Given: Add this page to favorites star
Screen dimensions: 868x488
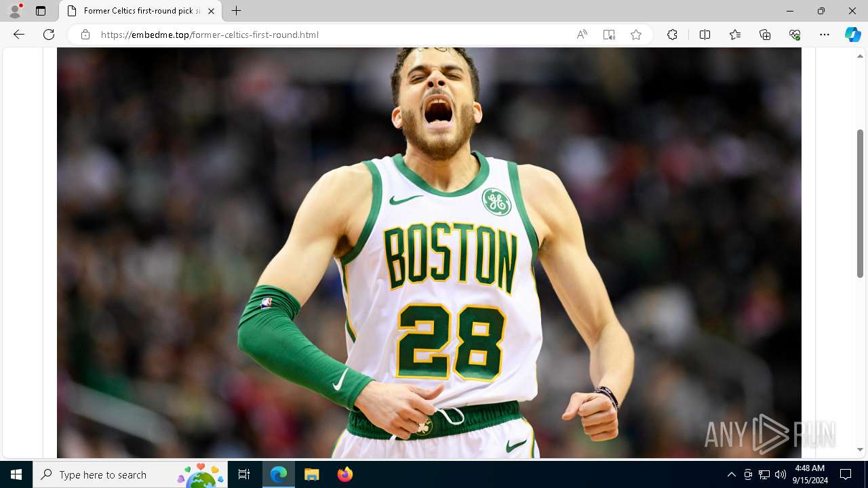Looking at the screenshot, I should coord(636,35).
